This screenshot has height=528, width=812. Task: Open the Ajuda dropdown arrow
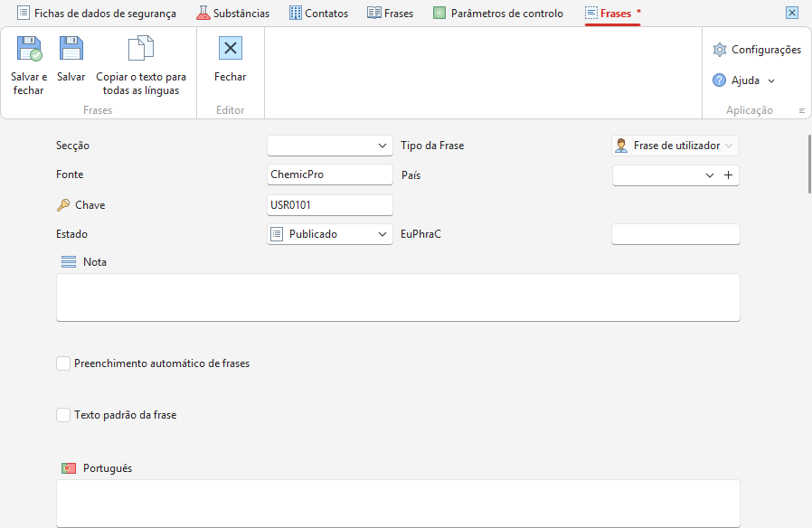click(x=771, y=80)
